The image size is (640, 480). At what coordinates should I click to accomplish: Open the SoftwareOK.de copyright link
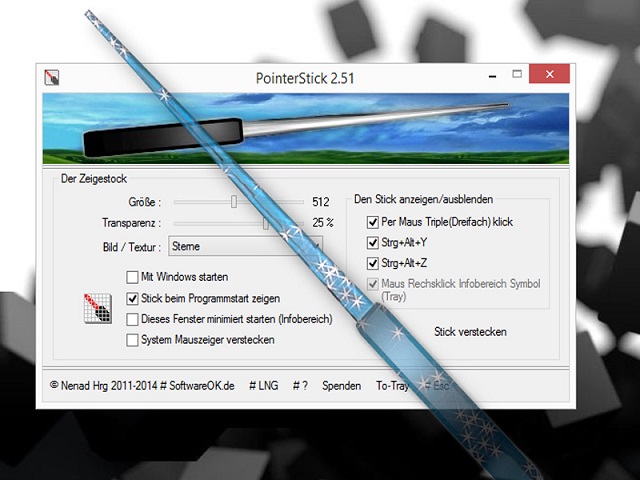click(142, 386)
